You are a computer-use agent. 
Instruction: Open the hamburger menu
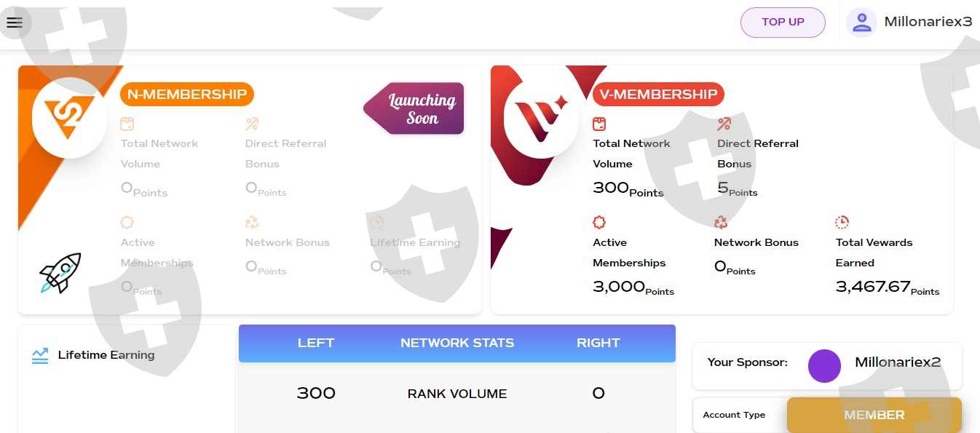[x=15, y=22]
